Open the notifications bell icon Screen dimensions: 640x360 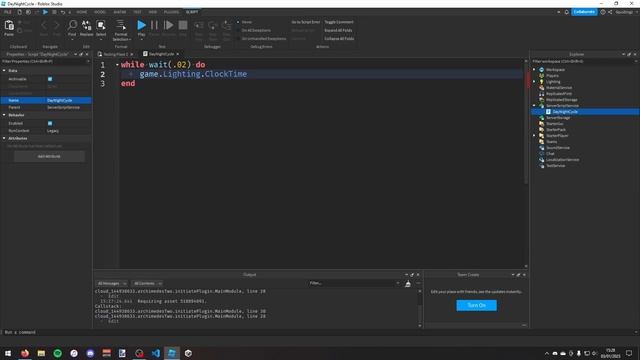567,12
